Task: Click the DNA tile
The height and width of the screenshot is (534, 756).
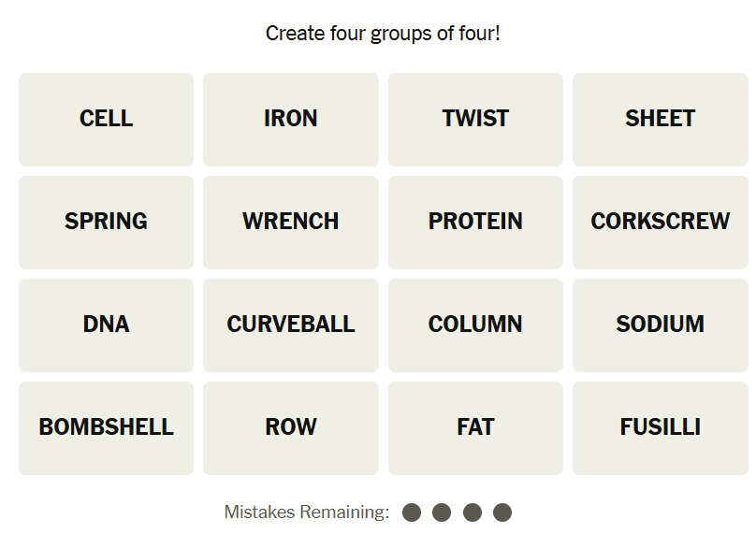Action: [106, 325]
